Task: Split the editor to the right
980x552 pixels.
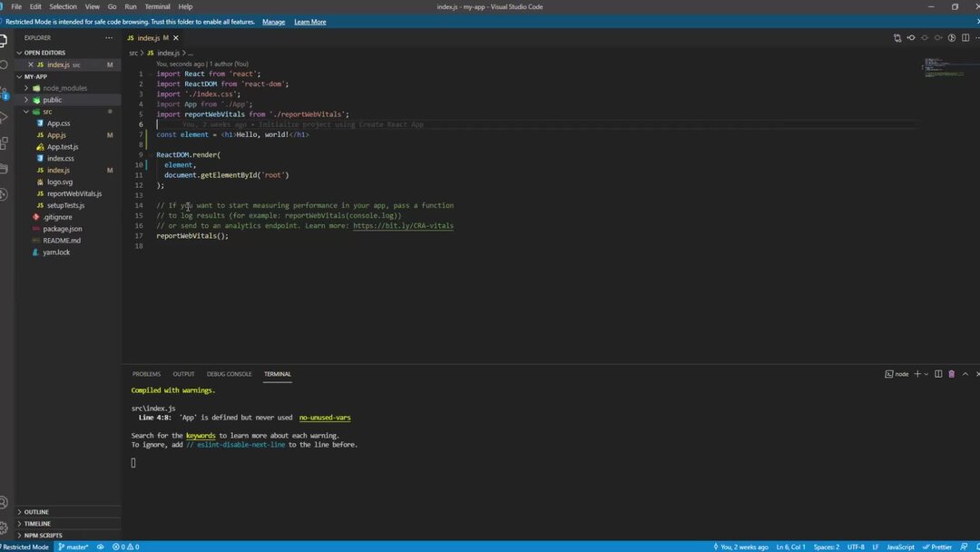Action: [965, 38]
